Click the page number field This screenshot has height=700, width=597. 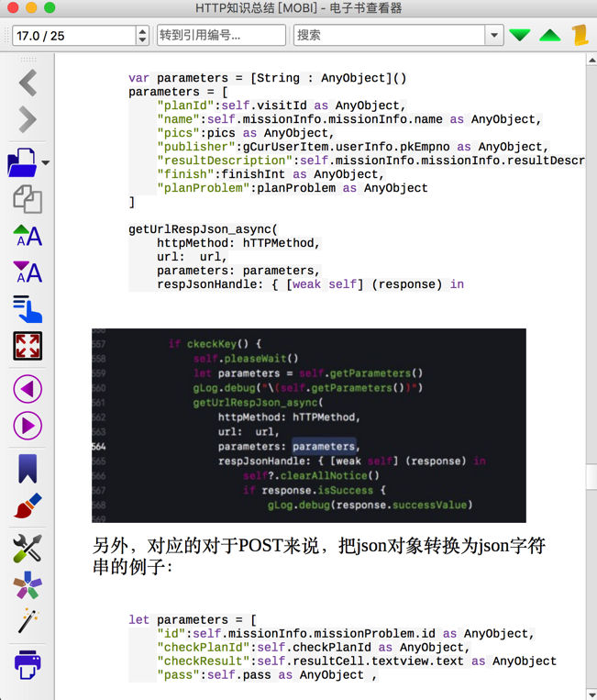(74, 35)
